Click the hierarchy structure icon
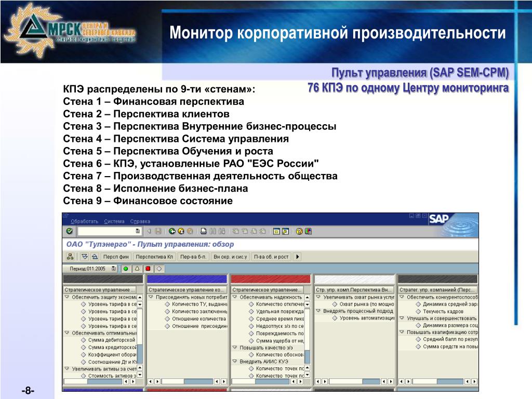 tap(70, 257)
